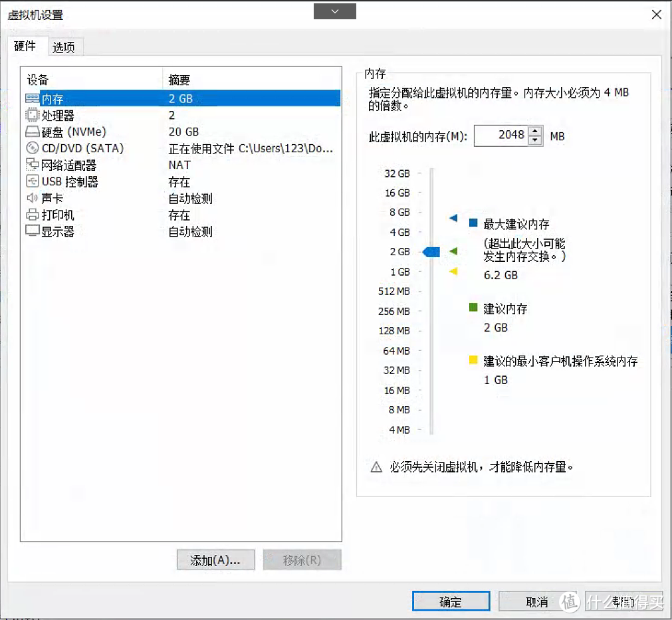Switch to the 硬件 tab
The width and height of the screenshot is (672, 620).
27,47
